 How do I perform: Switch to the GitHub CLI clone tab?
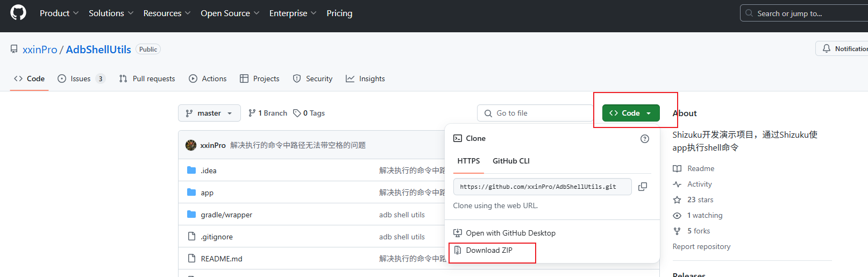click(x=511, y=161)
